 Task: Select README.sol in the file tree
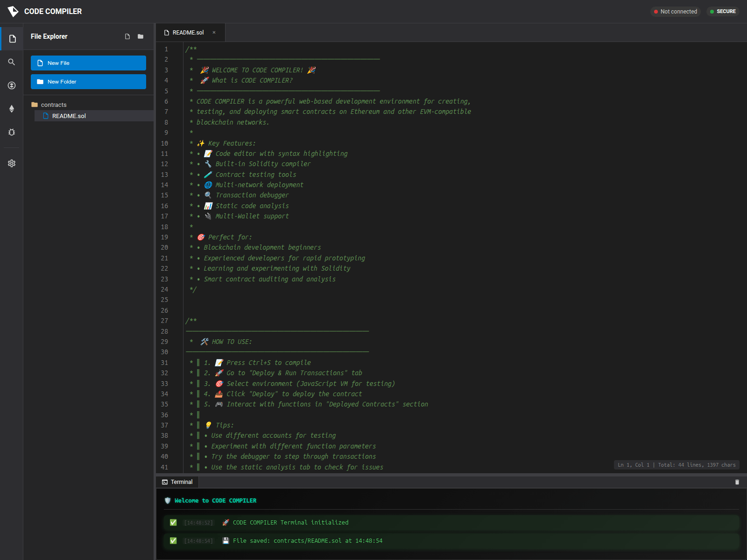point(69,116)
